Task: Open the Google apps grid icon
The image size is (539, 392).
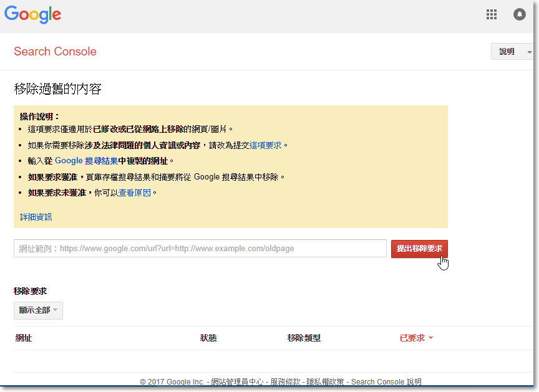Action: (x=492, y=14)
